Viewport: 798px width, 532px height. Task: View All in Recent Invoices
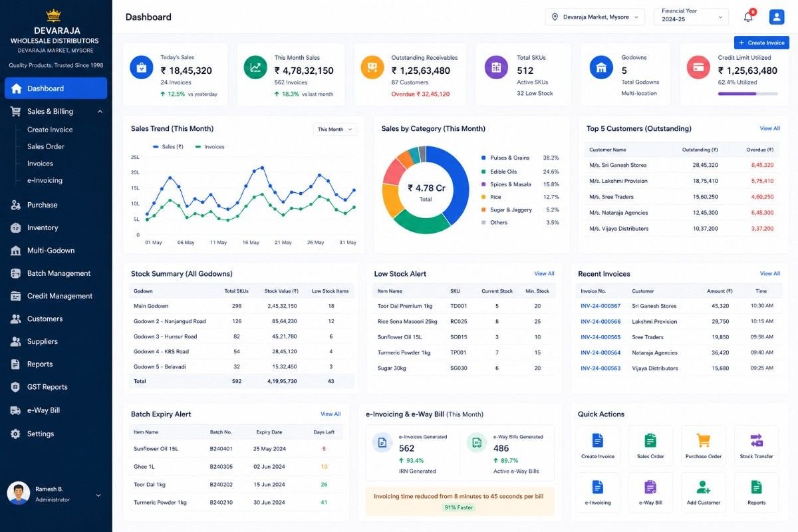click(x=770, y=273)
